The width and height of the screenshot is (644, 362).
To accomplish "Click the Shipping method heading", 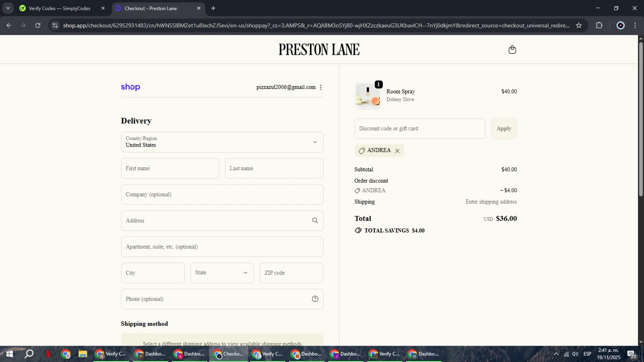I will tap(144, 324).
